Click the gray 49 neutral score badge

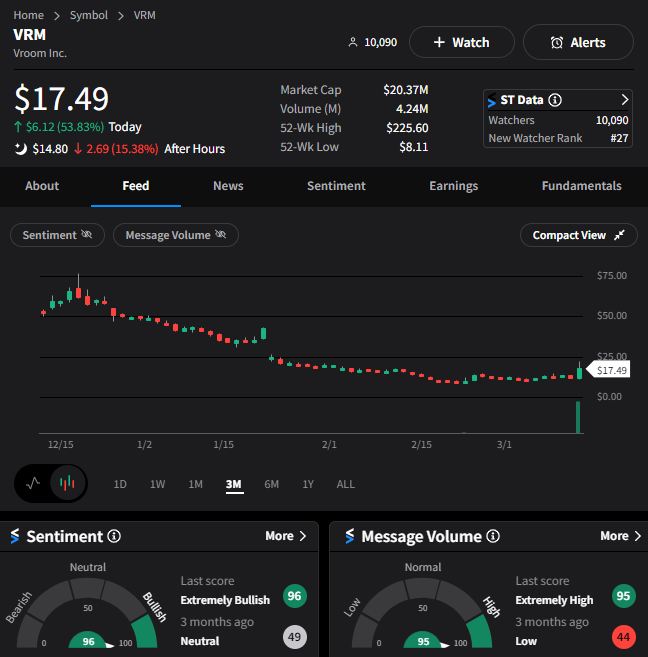tap(294, 637)
